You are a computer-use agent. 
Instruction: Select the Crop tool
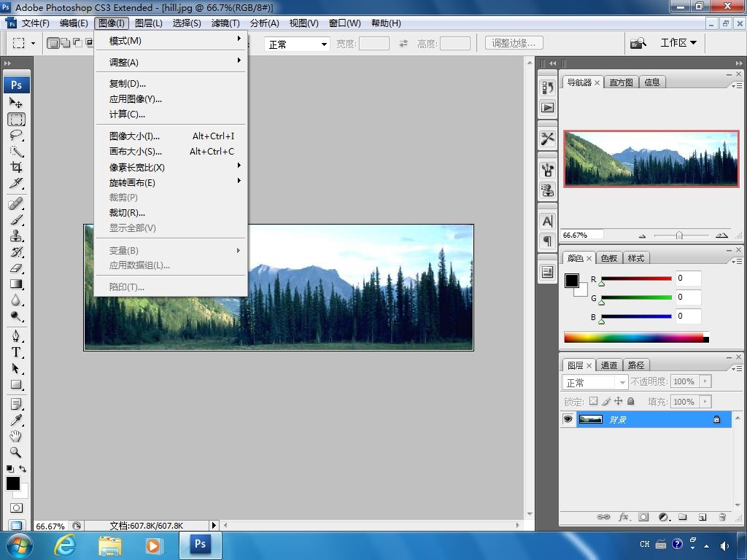[16, 167]
